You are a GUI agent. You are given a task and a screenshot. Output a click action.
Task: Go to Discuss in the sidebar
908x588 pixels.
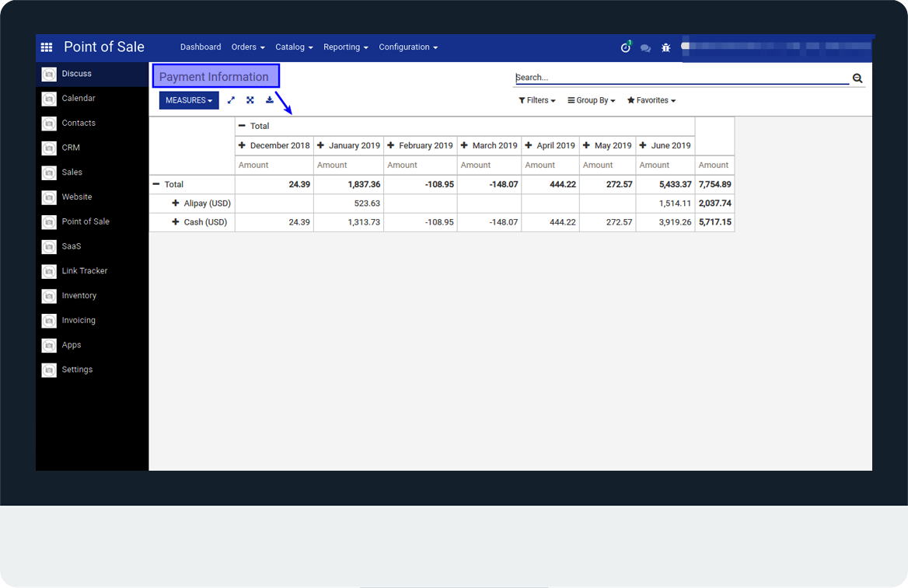point(77,74)
